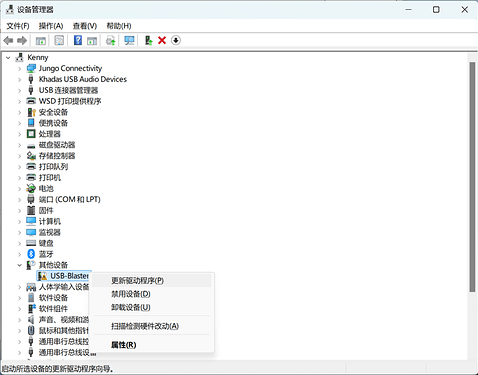Collapse the 其他设备 node
478x375 pixels.
tap(19, 265)
